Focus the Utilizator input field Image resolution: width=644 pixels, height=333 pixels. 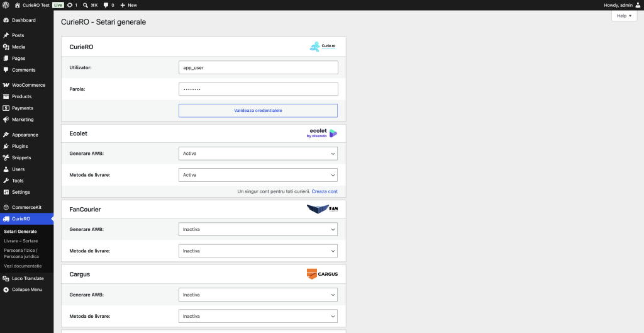point(258,67)
